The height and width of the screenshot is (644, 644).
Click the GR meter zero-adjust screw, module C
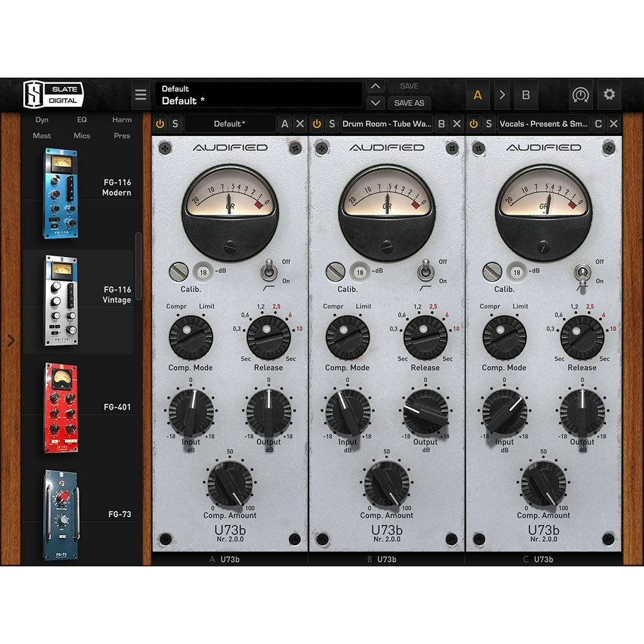544,247
